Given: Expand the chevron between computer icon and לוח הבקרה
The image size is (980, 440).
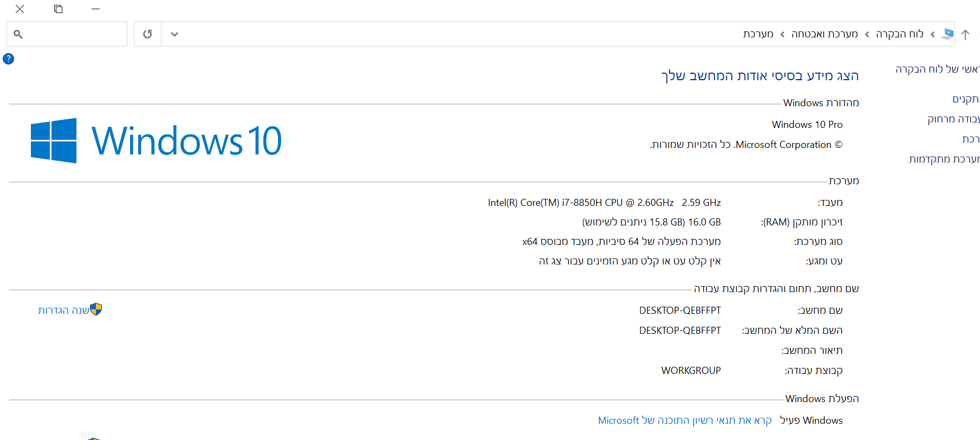Looking at the screenshot, I should 932,35.
